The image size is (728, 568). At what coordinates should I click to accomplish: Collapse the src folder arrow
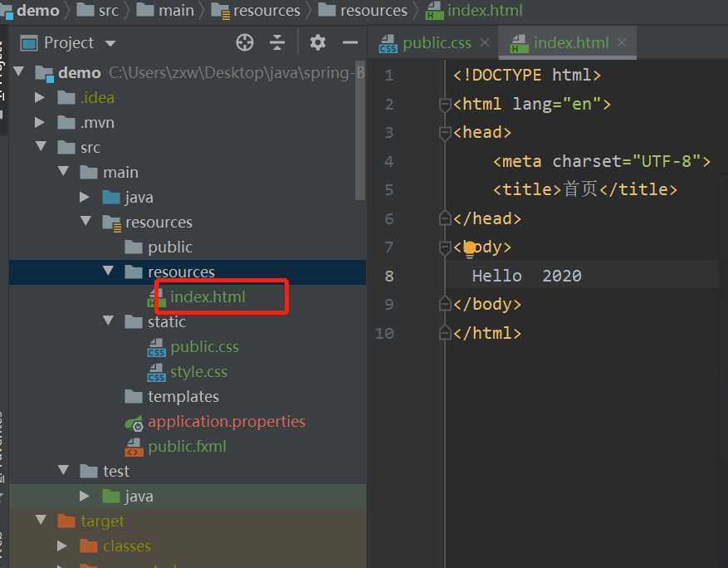41,146
